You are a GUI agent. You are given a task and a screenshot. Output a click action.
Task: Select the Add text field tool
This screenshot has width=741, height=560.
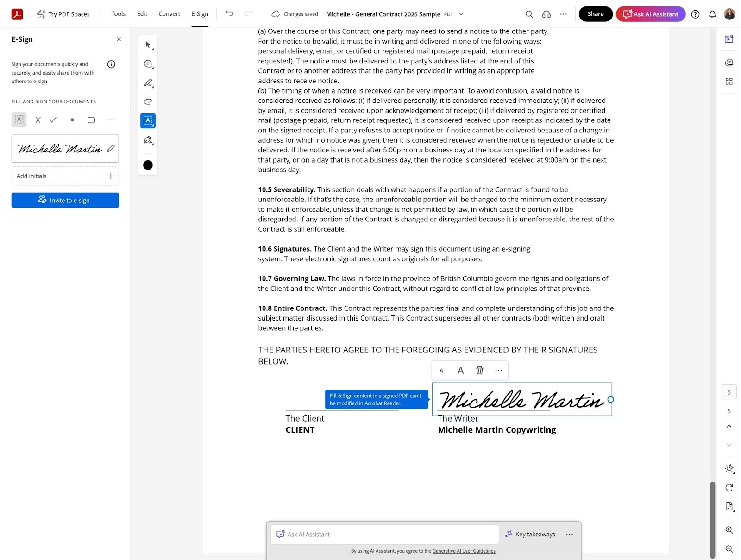coord(148,120)
